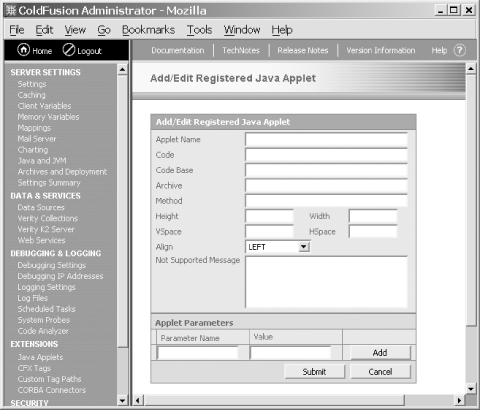Click the Logout icon

pyautogui.click(x=69, y=50)
